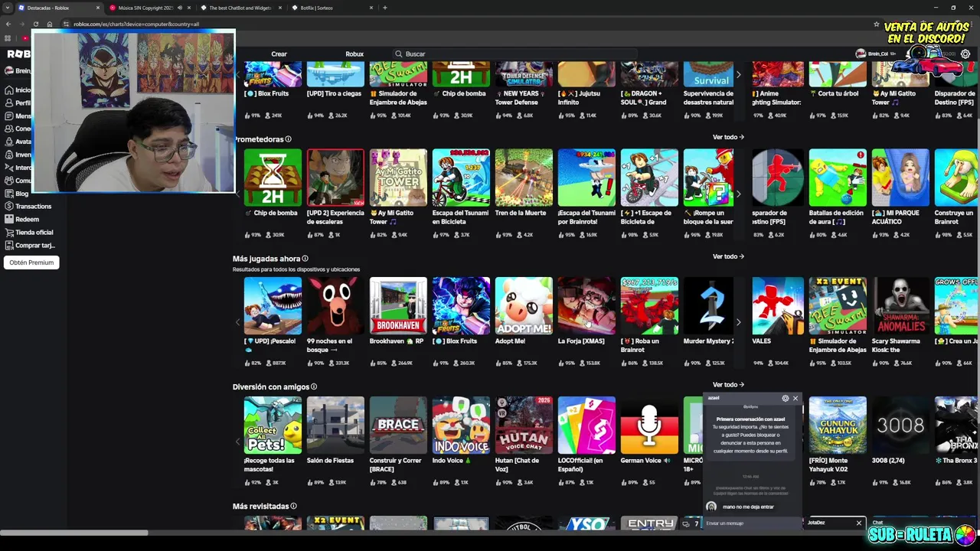Viewport: 980px width, 551px height.
Task: Click the browser home icon
Action: [x=50, y=24]
